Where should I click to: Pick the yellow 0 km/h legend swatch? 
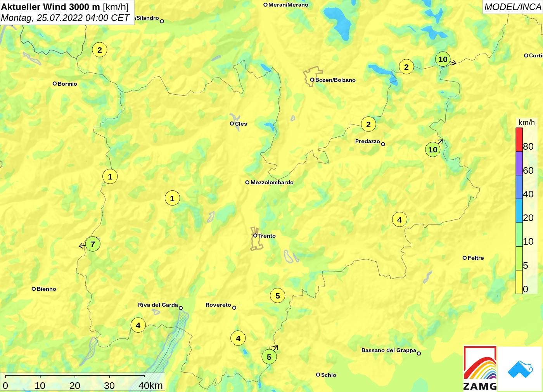coord(519,282)
